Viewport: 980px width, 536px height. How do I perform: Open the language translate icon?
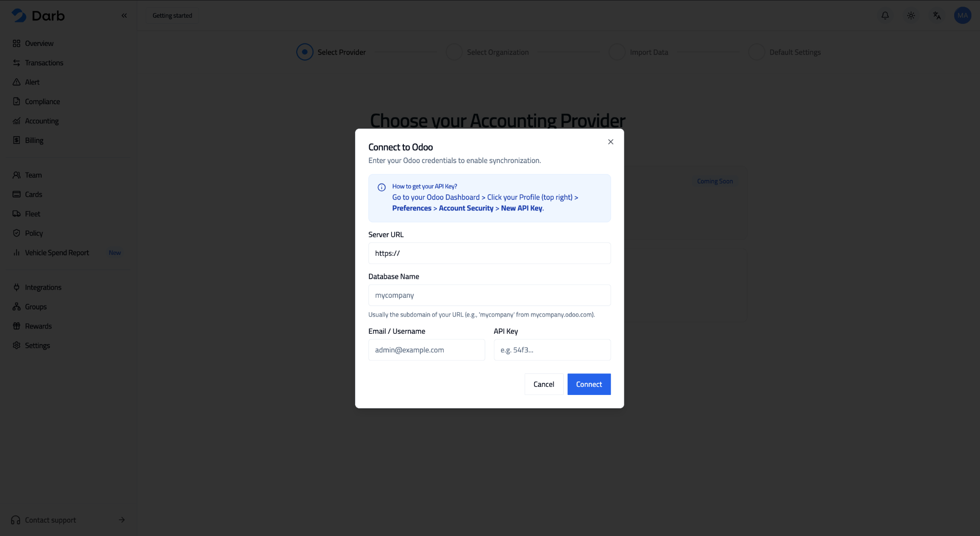(937, 15)
